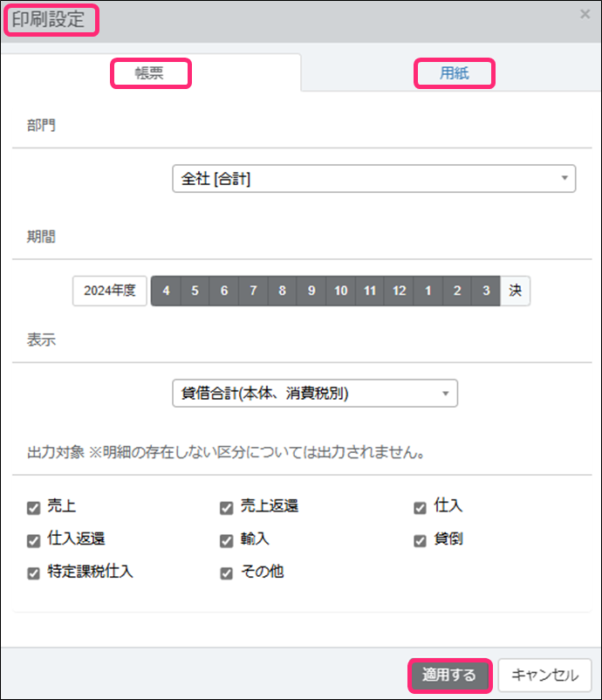Viewport: 602px width, 700px height.
Task: Uncheck the その他 checkbox
Action: point(226,573)
